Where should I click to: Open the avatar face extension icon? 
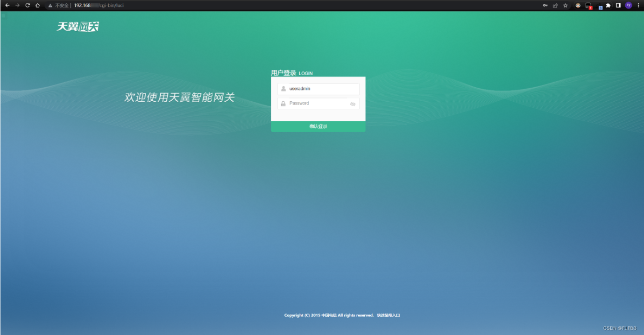pyautogui.click(x=578, y=6)
